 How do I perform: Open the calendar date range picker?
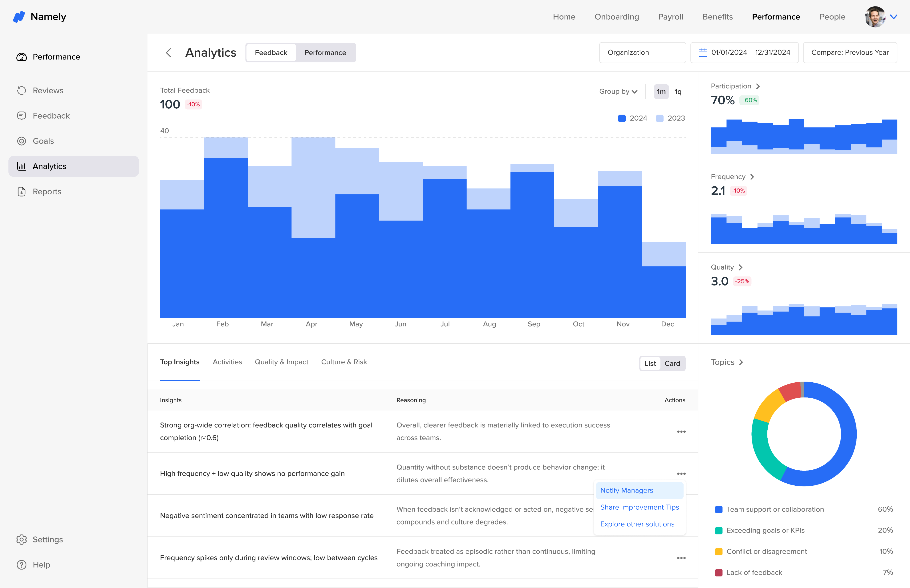[x=744, y=53]
